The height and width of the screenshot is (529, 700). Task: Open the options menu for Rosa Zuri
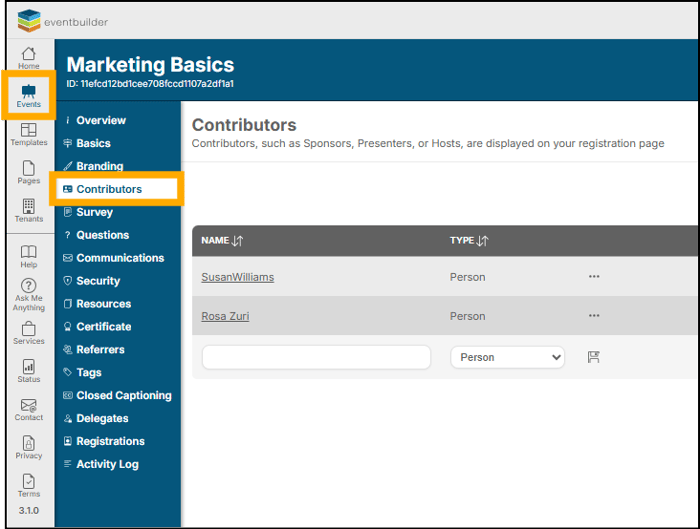click(x=594, y=316)
